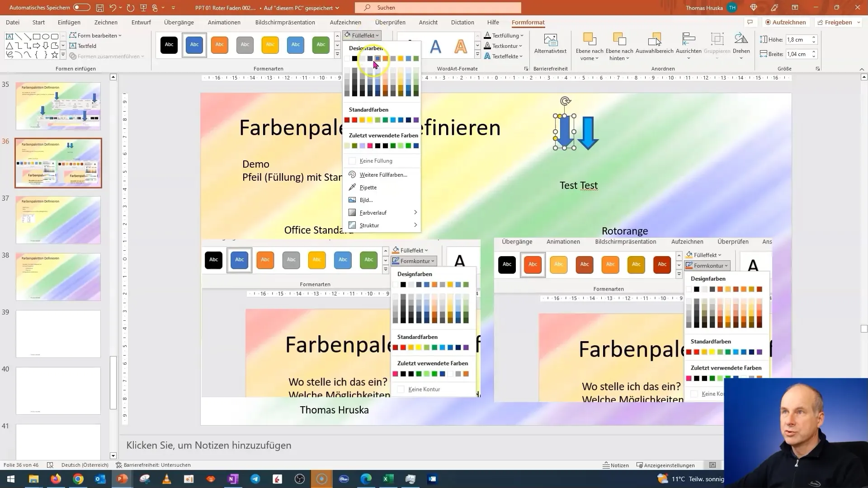This screenshot has width=868, height=488.
Task: Collapse the ribbon chevron
Action: (862, 69)
